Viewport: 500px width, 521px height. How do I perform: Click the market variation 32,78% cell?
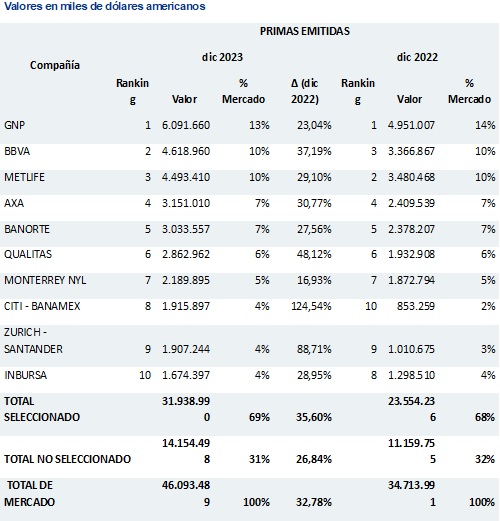click(x=314, y=502)
